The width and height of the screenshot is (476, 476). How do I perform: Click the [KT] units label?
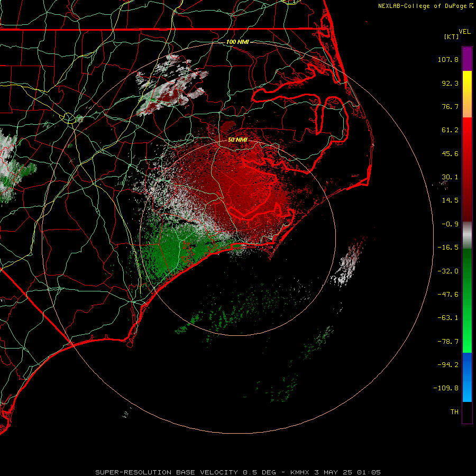click(x=452, y=36)
